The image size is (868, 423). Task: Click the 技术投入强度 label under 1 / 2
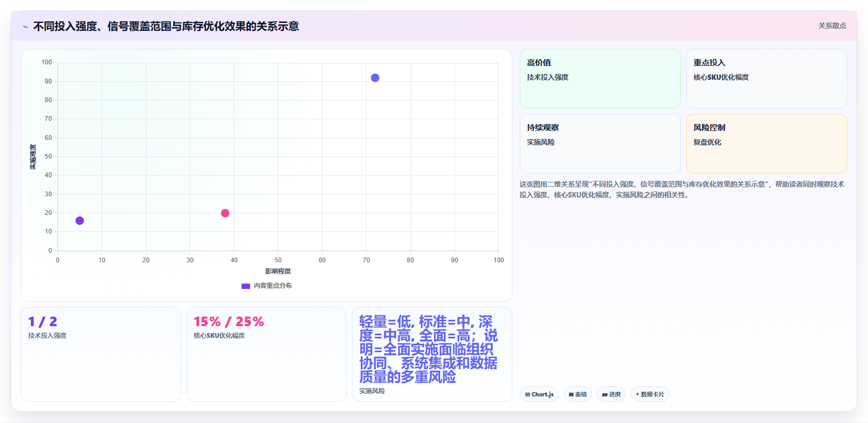click(47, 336)
